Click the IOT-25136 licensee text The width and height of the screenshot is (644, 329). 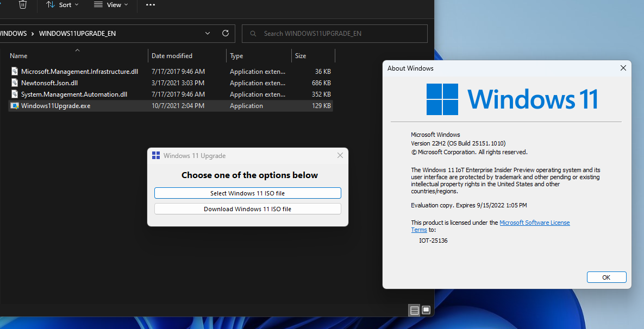(433, 241)
